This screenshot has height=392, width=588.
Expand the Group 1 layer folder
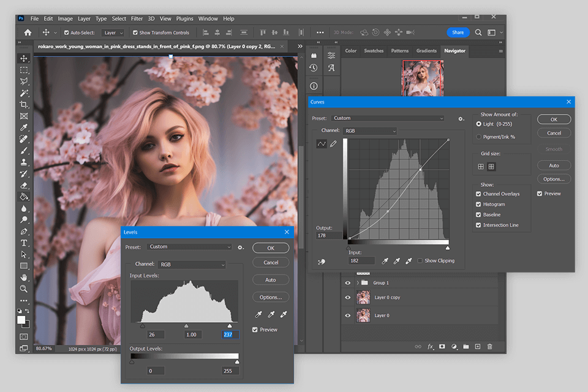pyautogui.click(x=358, y=283)
